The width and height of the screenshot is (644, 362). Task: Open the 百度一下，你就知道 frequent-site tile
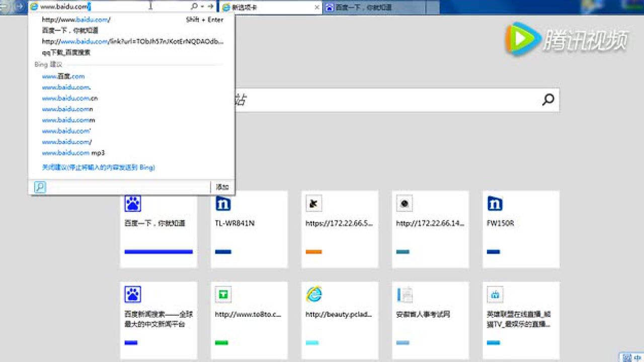coord(158,229)
